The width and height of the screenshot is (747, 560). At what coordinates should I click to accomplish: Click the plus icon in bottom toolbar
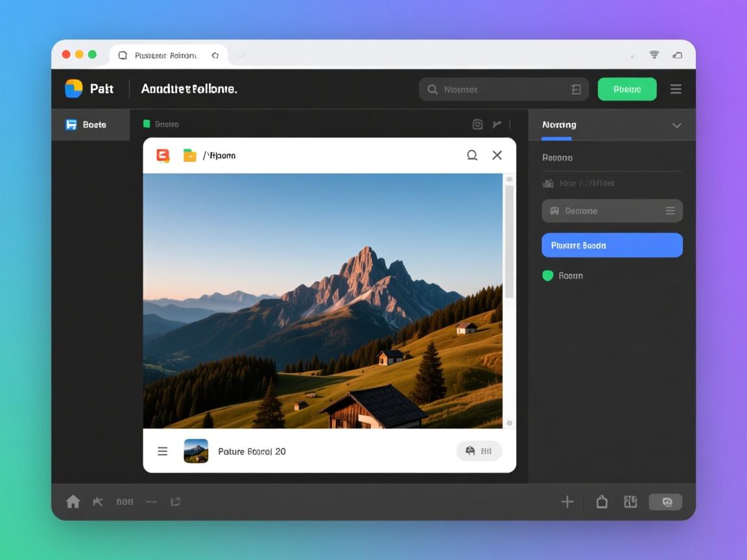pyautogui.click(x=567, y=502)
